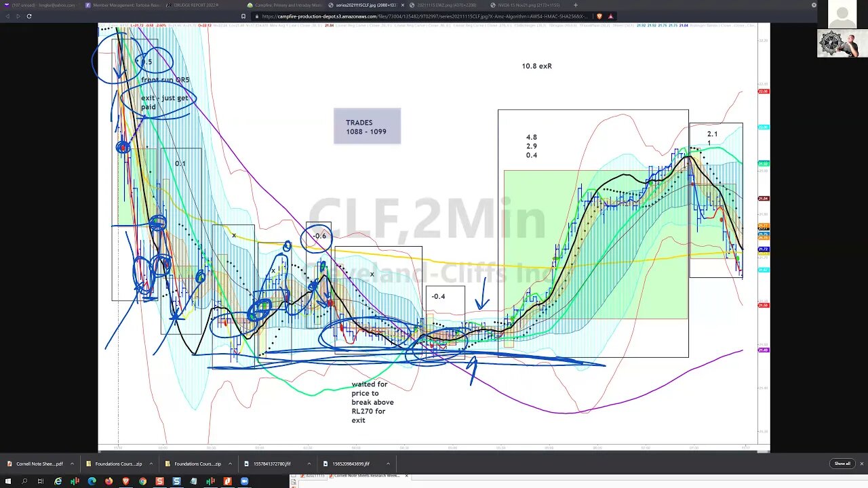Open first Foundations Course zip download
Image resolution: width=868 pixels, height=488 pixels.
coord(115,464)
